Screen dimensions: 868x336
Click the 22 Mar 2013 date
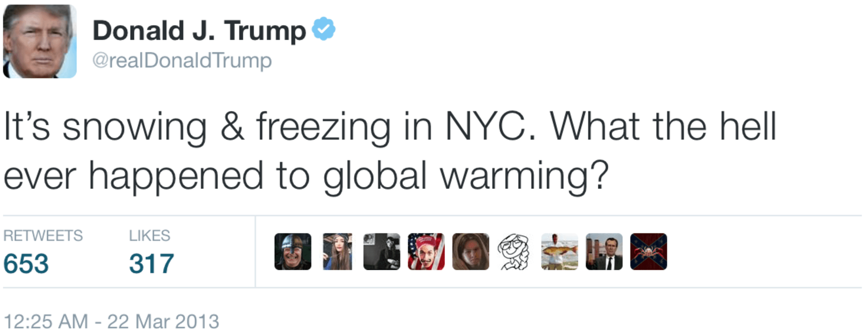click(x=163, y=322)
